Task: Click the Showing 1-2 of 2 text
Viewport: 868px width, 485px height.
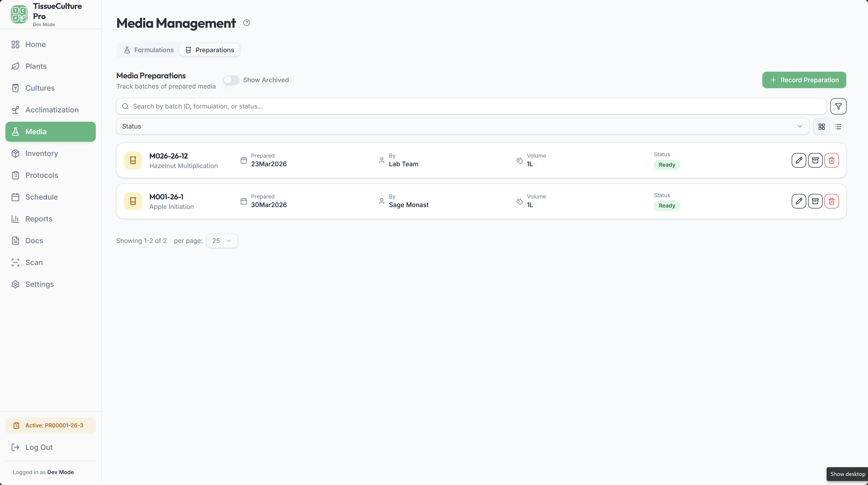Action: 141,241
